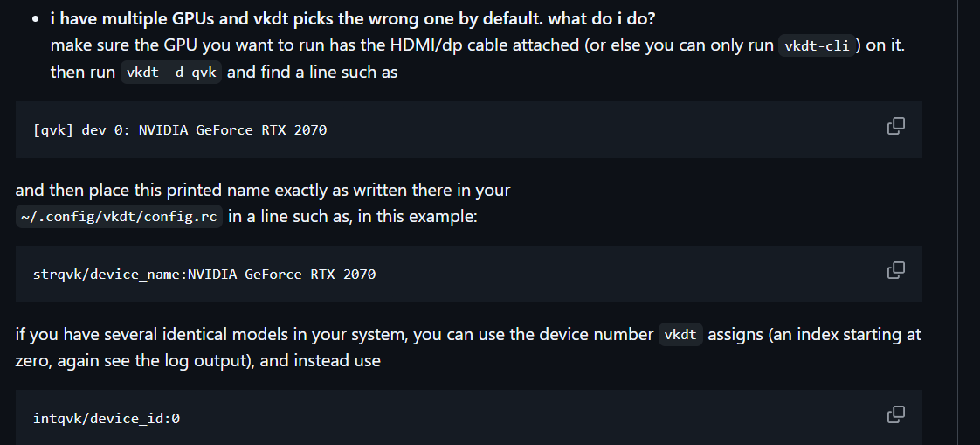The image size is (980, 445).
Task: Click the inline 'vkdt -d qvk' command
Action: (x=172, y=73)
